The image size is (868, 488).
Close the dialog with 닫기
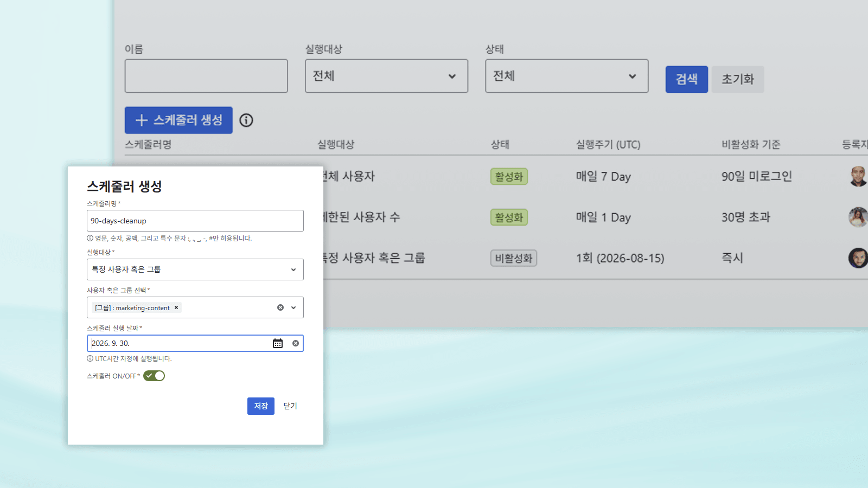point(290,406)
